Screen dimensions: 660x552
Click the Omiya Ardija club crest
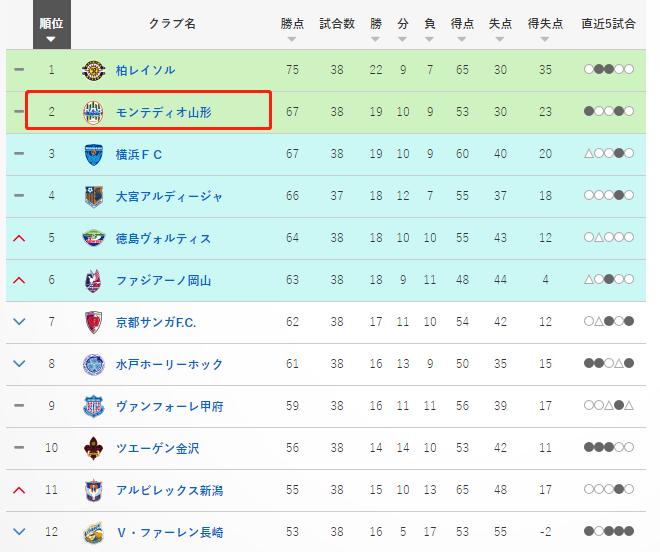93,196
